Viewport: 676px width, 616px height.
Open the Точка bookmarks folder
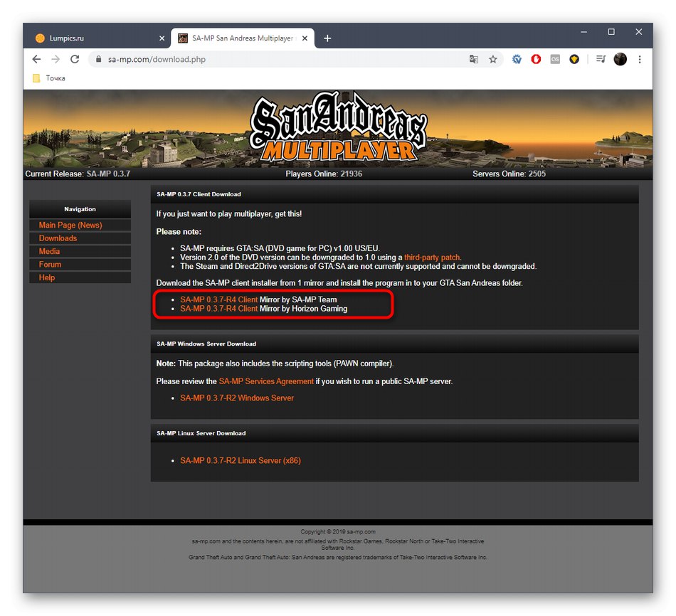coord(48,78)
